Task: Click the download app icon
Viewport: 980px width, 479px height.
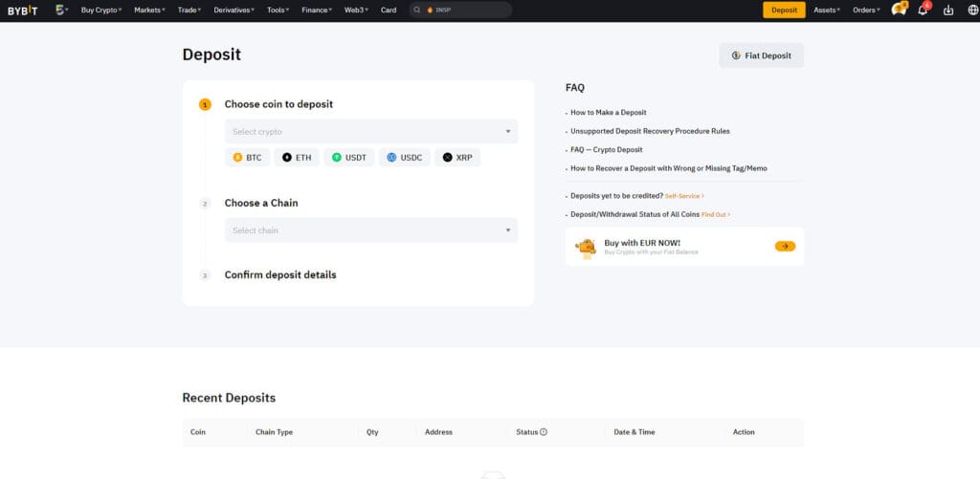Action: 948,11
